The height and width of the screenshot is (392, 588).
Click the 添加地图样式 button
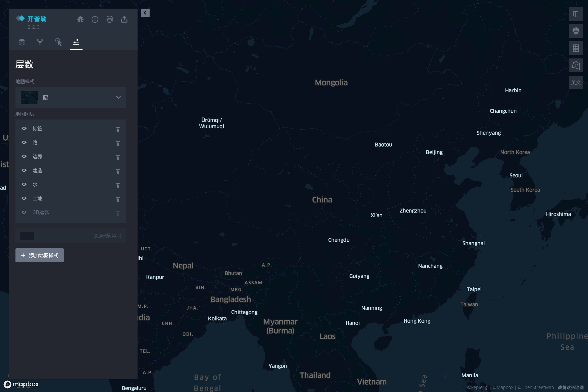tap(39, 255)
